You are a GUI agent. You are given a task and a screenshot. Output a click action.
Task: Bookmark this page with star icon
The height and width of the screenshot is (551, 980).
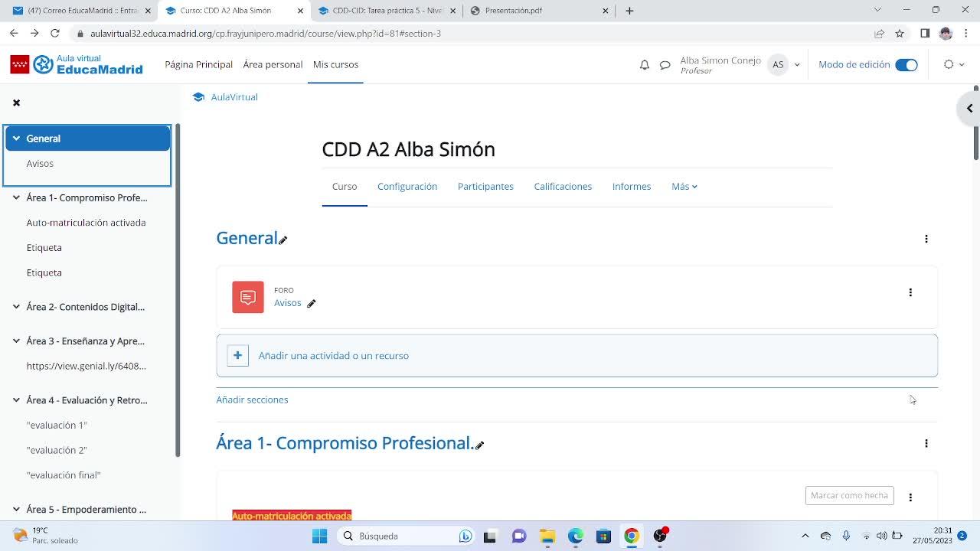(x=900, y=34)
